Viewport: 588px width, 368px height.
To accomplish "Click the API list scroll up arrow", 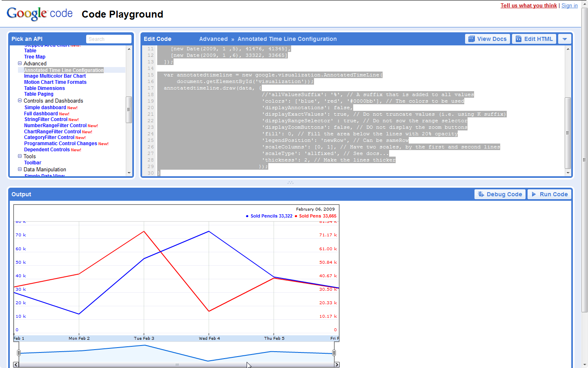I will pos(129,49).
